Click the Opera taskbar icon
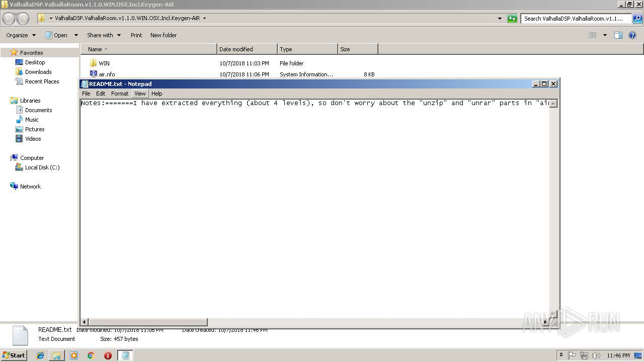This screenshot has height=362, width=644. point(108,355)
